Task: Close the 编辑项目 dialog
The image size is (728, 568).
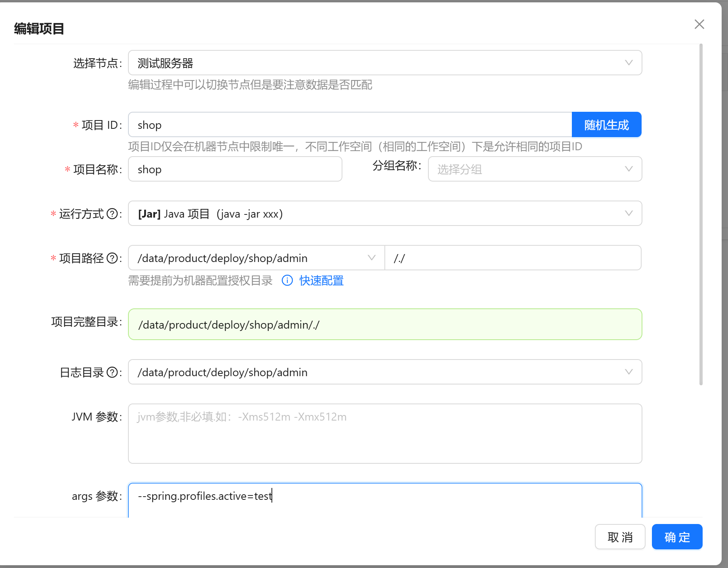Action: click(x=699, y=24)
